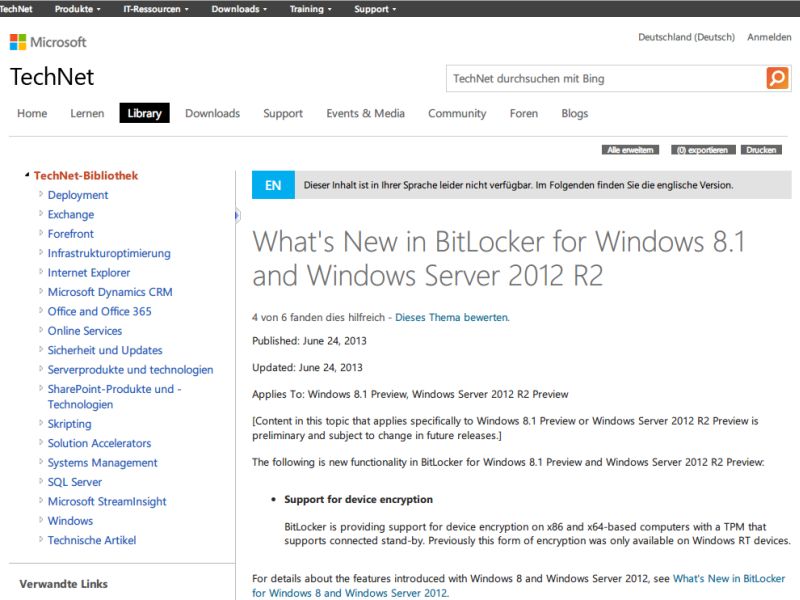
Task: Open the Solution Accelerators link
Action: tap(99, 443)
